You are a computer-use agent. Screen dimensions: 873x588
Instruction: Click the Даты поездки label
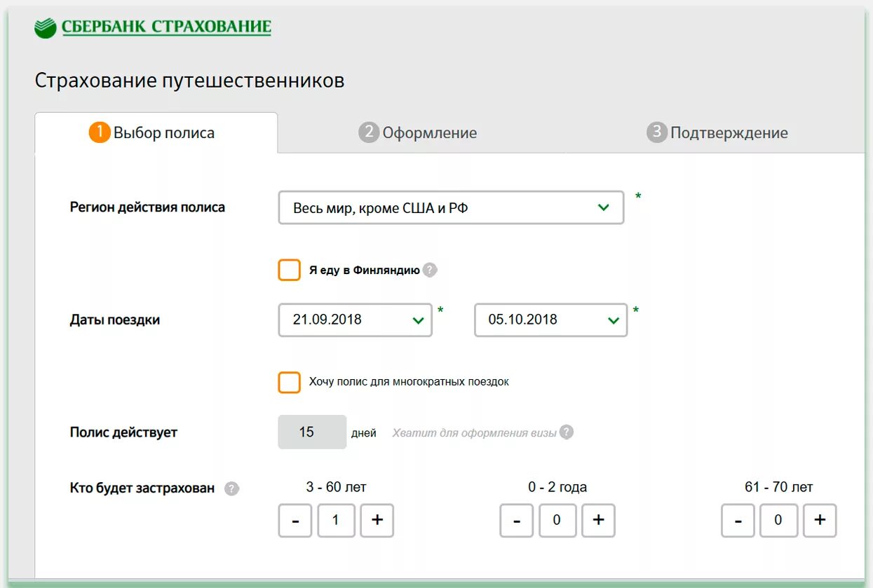click(115, 320)
